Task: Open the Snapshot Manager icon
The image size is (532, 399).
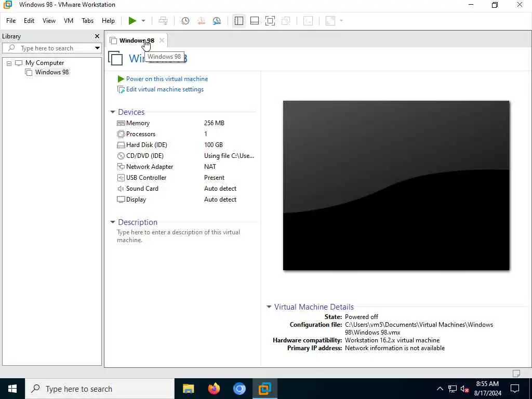Action: pos(217,21)
